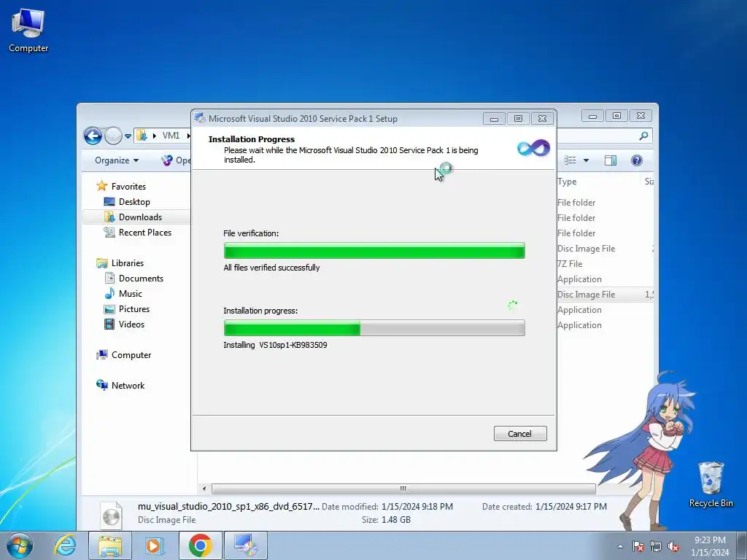Screen dimensions: 747x560
Task: Click the Favorites star icon
Action: [x=101, y=186]
